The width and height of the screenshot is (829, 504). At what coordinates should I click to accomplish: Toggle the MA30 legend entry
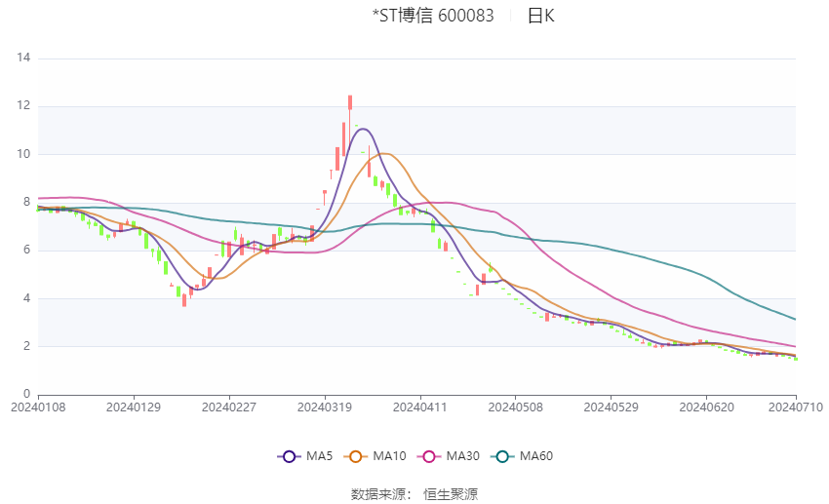[x=449, y=456]
